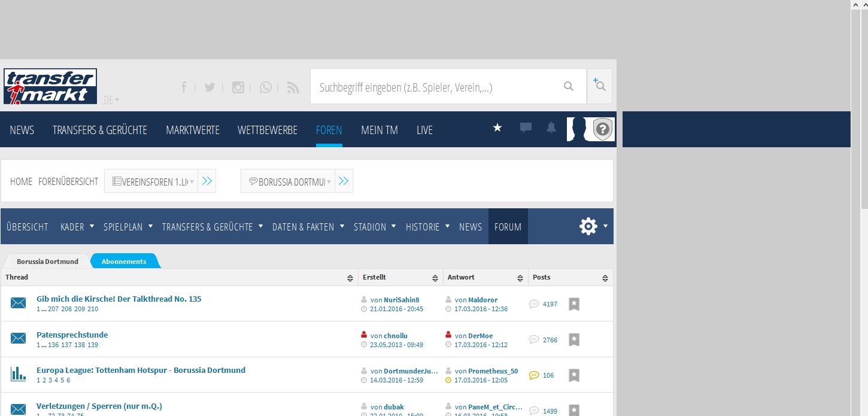Viewport: 868px width, 416px height.
Task: Click the Forenübersicht breadcrumb link
Action: coord(68,181)
